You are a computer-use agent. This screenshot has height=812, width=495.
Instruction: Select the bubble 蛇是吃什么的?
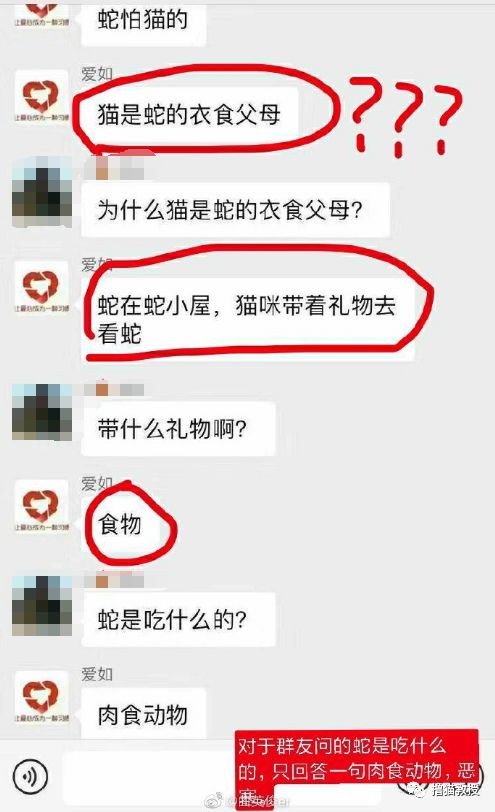click(178, 619)
